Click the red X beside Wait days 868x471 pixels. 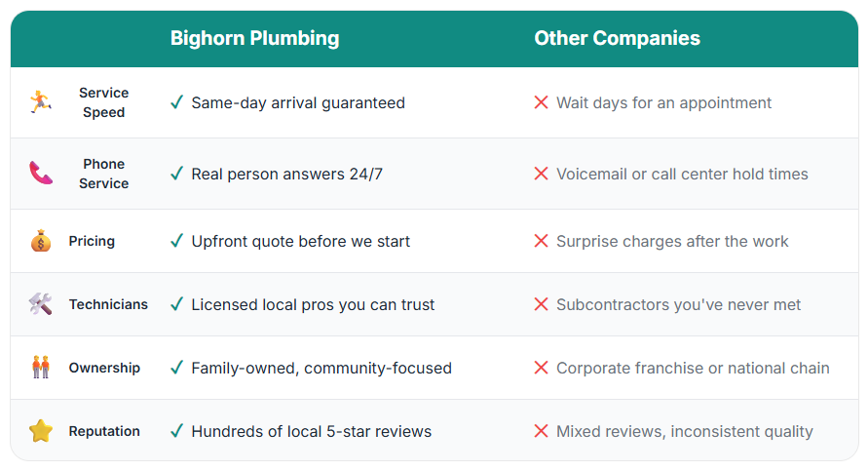coord(541,102)
